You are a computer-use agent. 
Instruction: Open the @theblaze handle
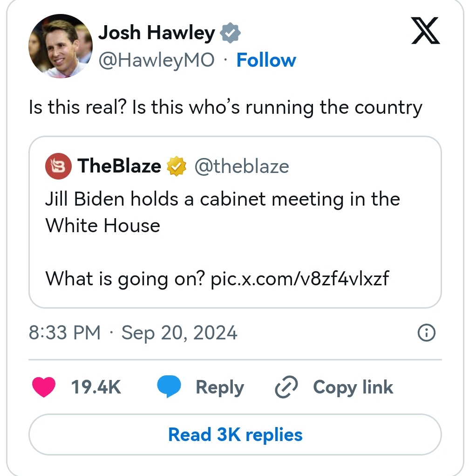point(241,166)
